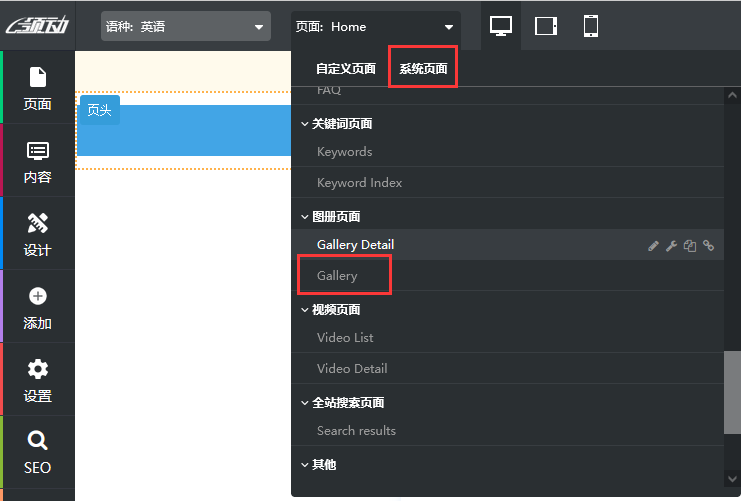Open the 内容 (Content) sidebar panel
741x501 pixels.
[x=37, y=161]
